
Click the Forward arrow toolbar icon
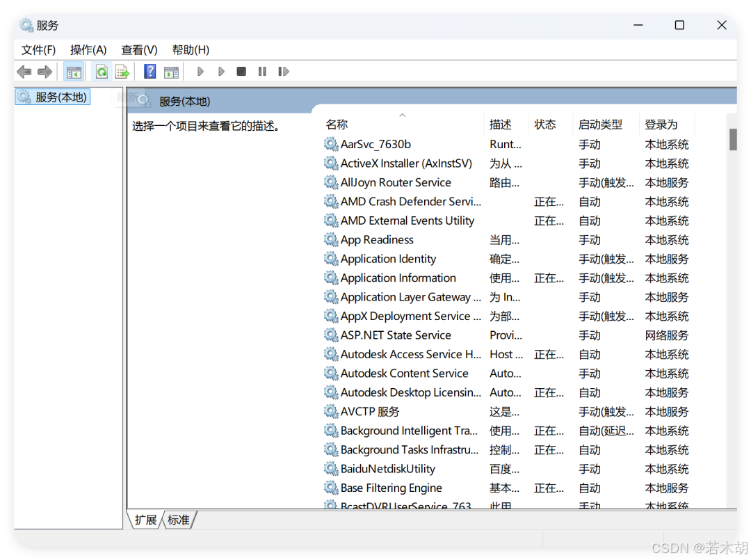point(45,72)
